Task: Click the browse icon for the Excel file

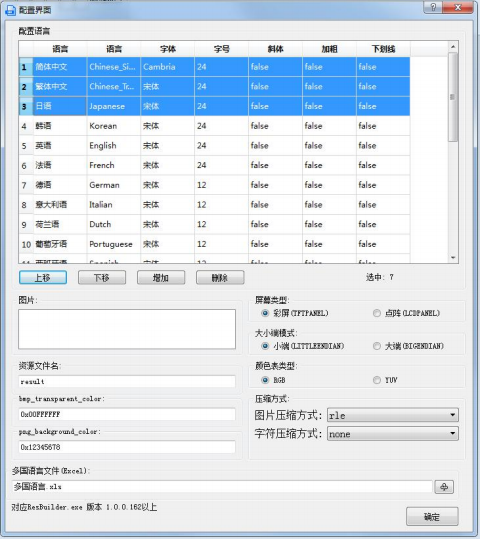Action: (x=444, y=487)
